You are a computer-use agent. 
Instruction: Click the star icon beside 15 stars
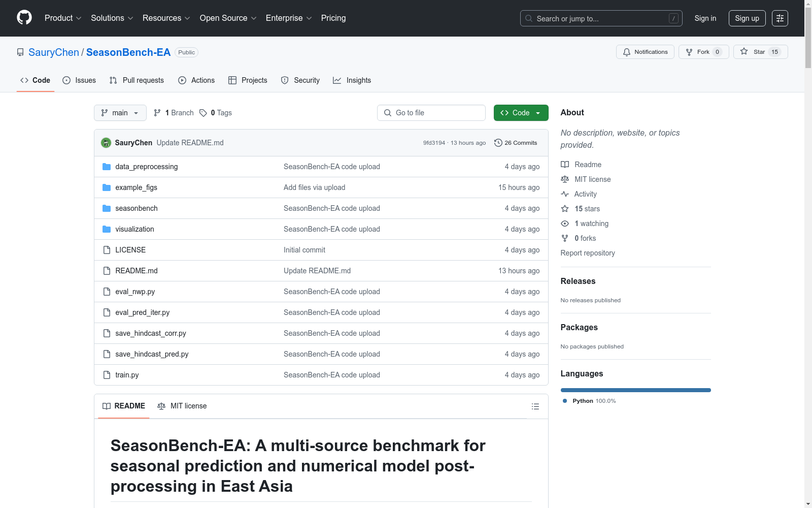565,209
